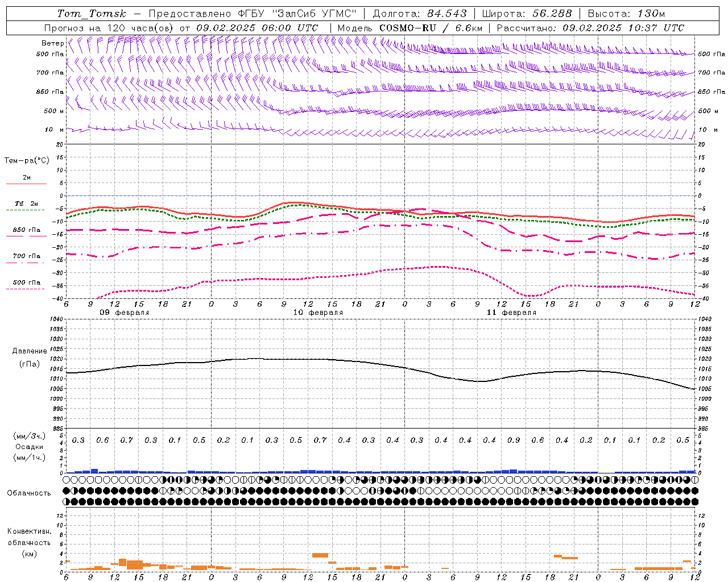Click the Давление pressure panel label
Screen dimensions: 728x582
pyautogui.click(x=30, y=351)
